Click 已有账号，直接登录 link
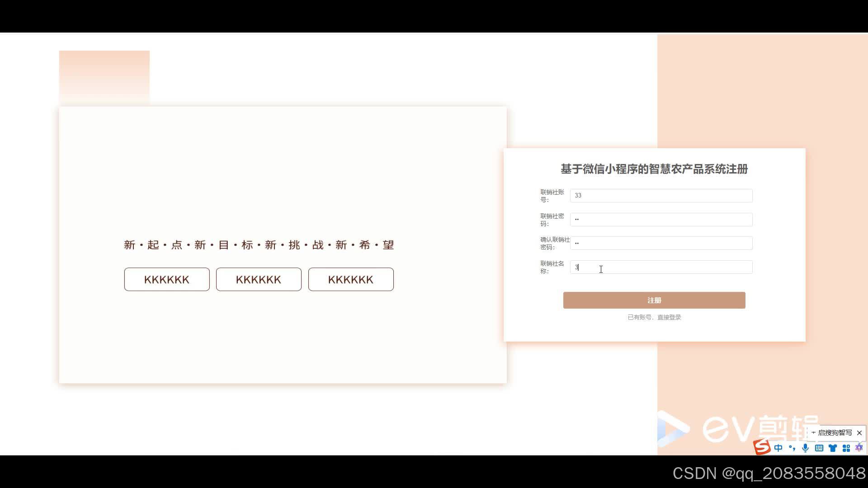Screen dimensions: 868x488 (x=654, y=317)
